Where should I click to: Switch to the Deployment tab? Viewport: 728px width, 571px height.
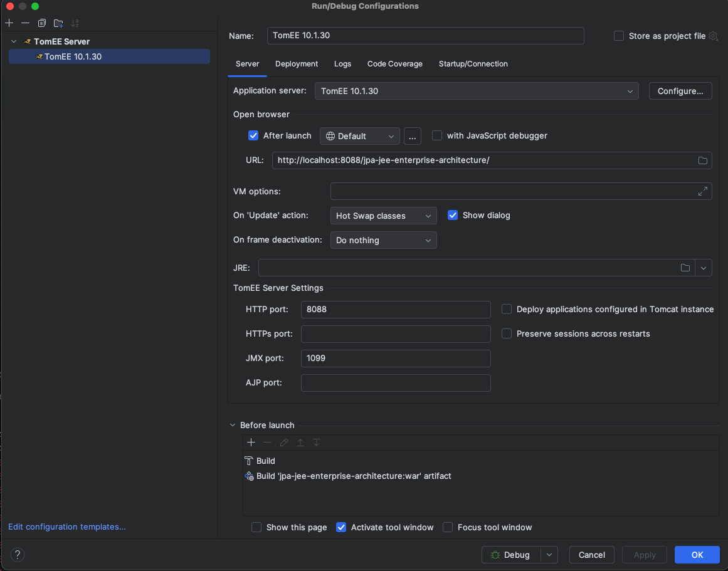(x=297, y=64)
